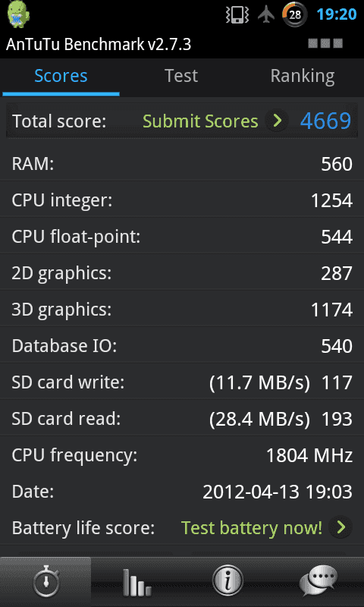Tap the total score value 4669
This screenshot has height=607, width=364.
[326, 121]
